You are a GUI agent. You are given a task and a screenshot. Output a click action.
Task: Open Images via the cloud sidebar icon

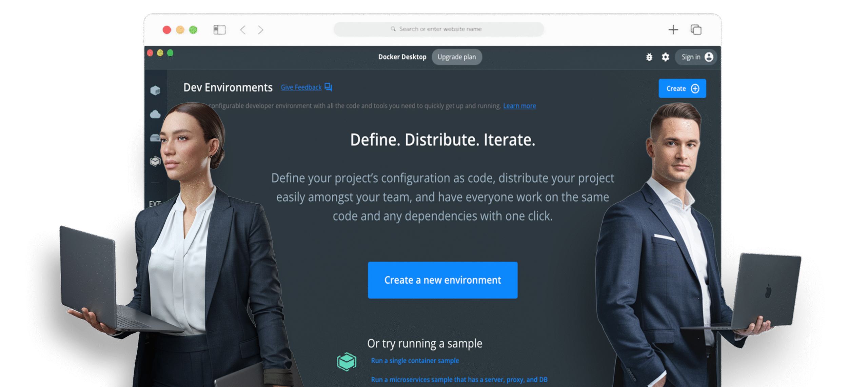pyautogui.click(x=155, y=114)
